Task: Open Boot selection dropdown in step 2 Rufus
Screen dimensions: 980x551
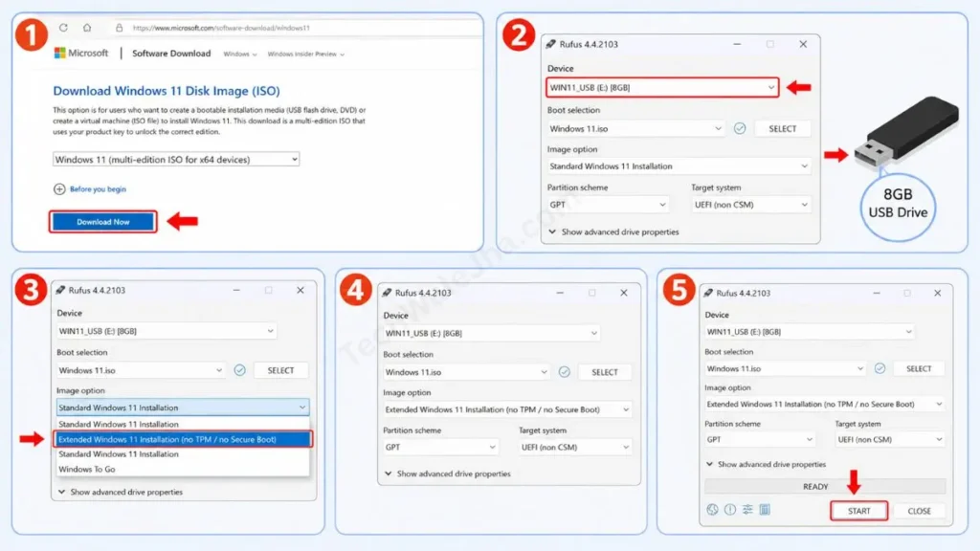Action: (635, 129)
